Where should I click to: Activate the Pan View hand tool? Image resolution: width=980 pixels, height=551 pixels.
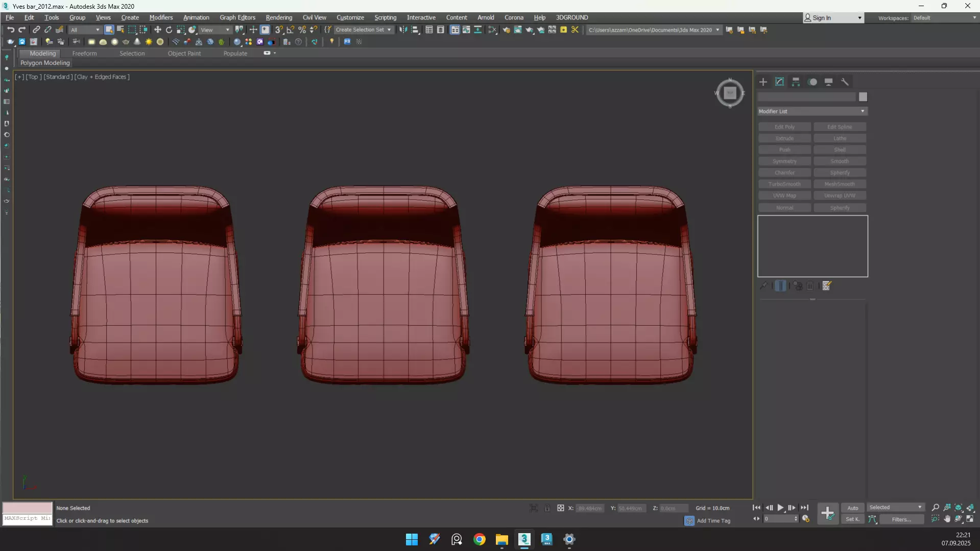[947, 519]
